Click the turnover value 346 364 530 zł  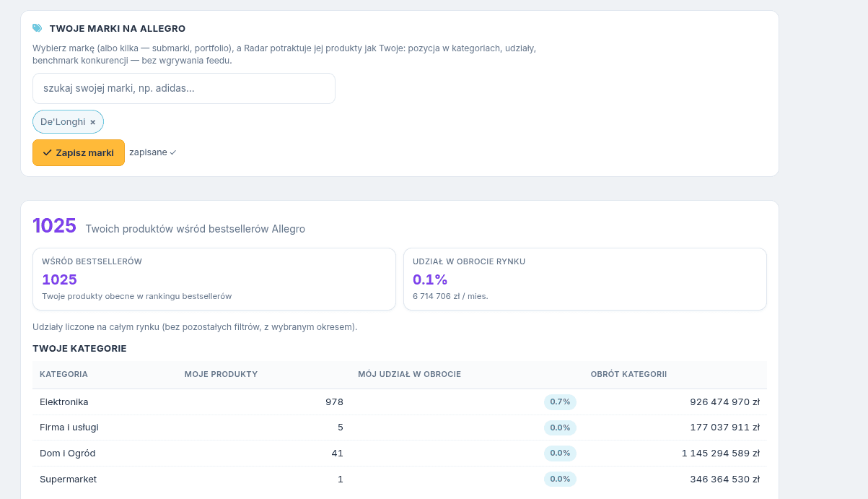tap(724, 479)
